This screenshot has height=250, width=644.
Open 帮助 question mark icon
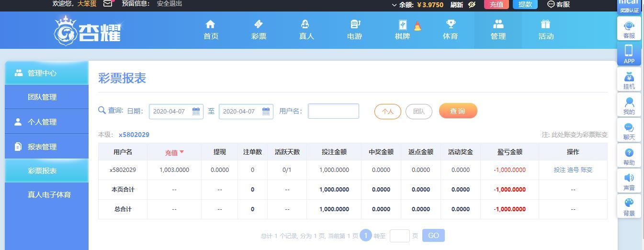click(629, 156)
